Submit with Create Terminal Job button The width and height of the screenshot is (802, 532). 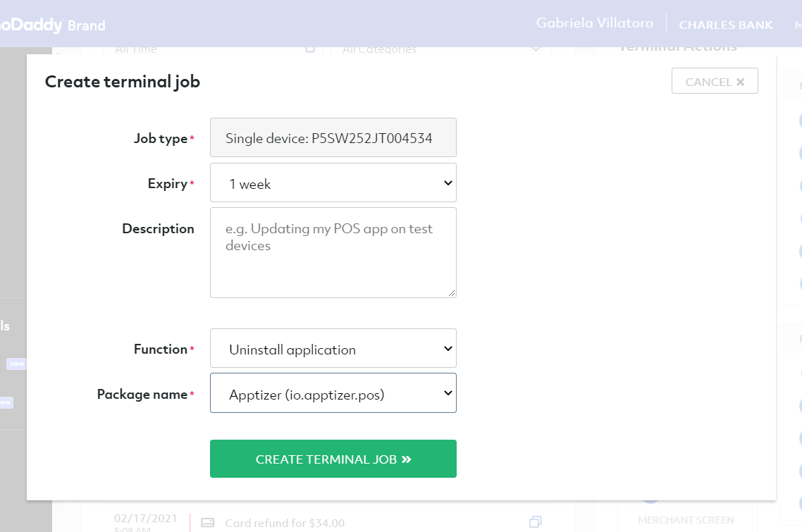(x=333, y=459)
